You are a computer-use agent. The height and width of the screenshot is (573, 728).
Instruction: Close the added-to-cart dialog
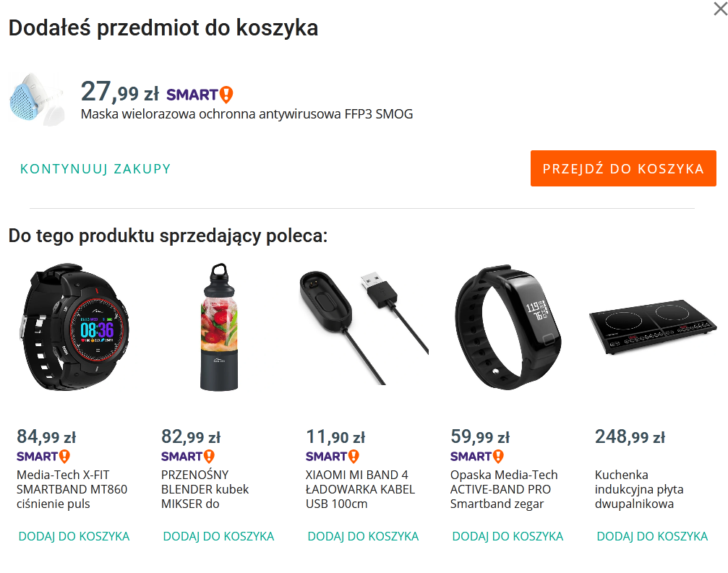[720, 9]
